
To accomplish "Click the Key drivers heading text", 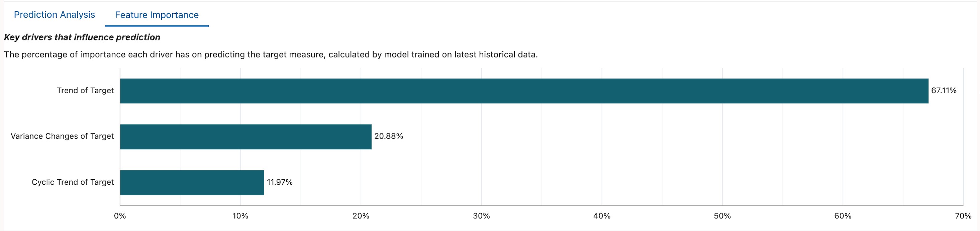I will (82, 37).
